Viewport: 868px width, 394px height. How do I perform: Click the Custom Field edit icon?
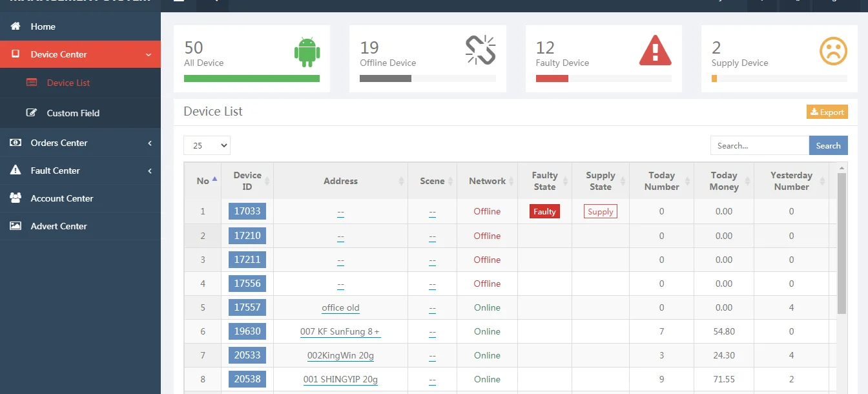pos(32,113)
